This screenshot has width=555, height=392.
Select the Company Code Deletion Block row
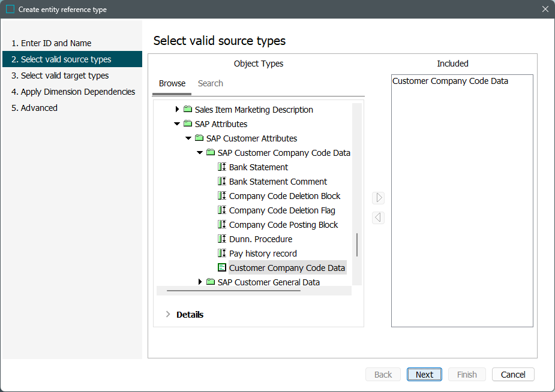284,196
